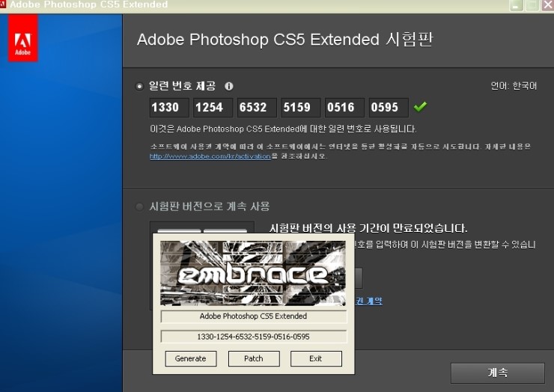Viewport: 554px width, 392px height.
Task: Close the Adobe Photoshop CS5 Extended window
Action: 548,5
